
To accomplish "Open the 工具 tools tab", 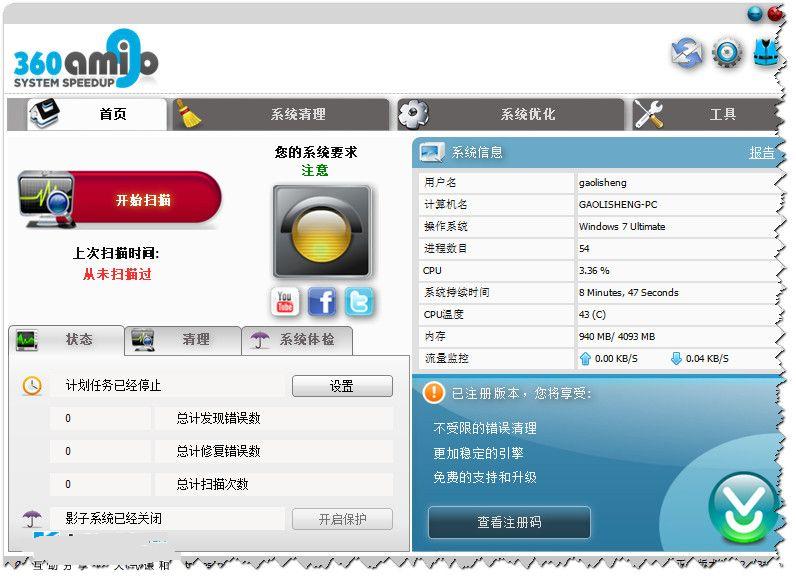I will coord(707,114).
